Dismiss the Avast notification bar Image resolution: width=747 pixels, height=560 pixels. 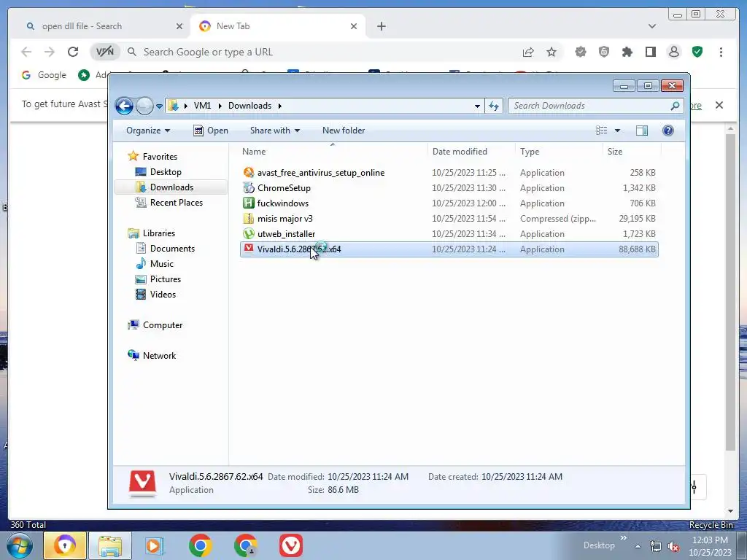[x=719, y=105]
